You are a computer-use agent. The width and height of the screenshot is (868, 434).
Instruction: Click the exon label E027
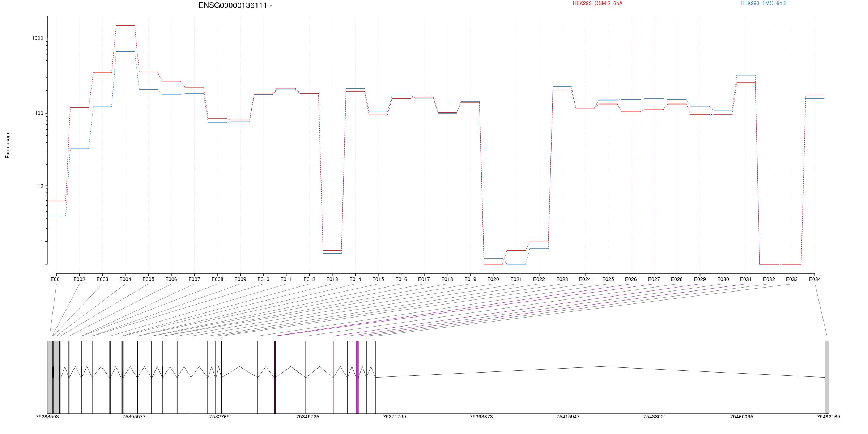pyautogui.click(x=654, y=279)
